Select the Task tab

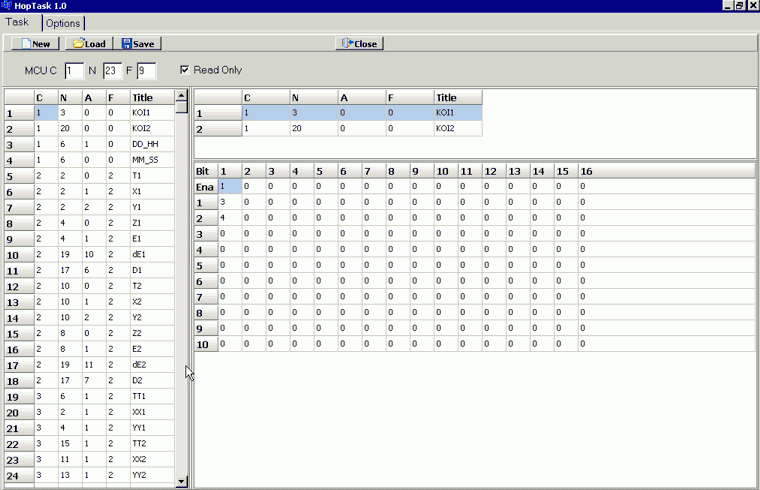click(x=20, y=22)
